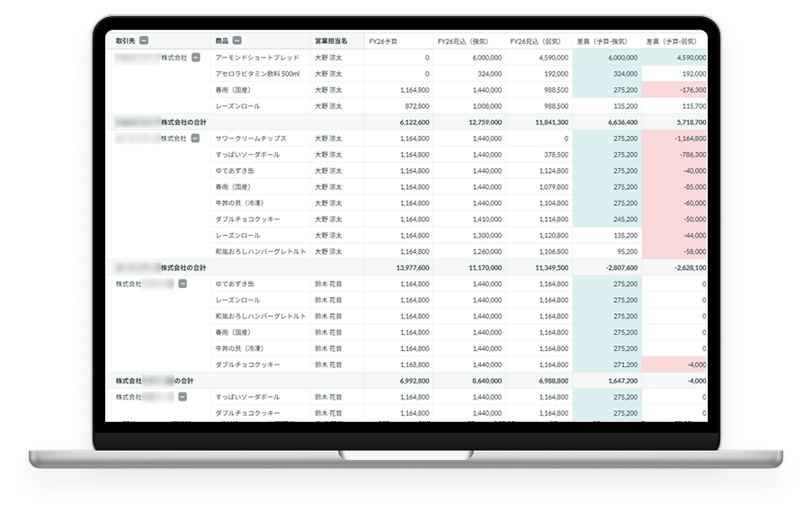Click the 872,800 budget cell
This screenshot has width=812, height=512.
[398, 106]
